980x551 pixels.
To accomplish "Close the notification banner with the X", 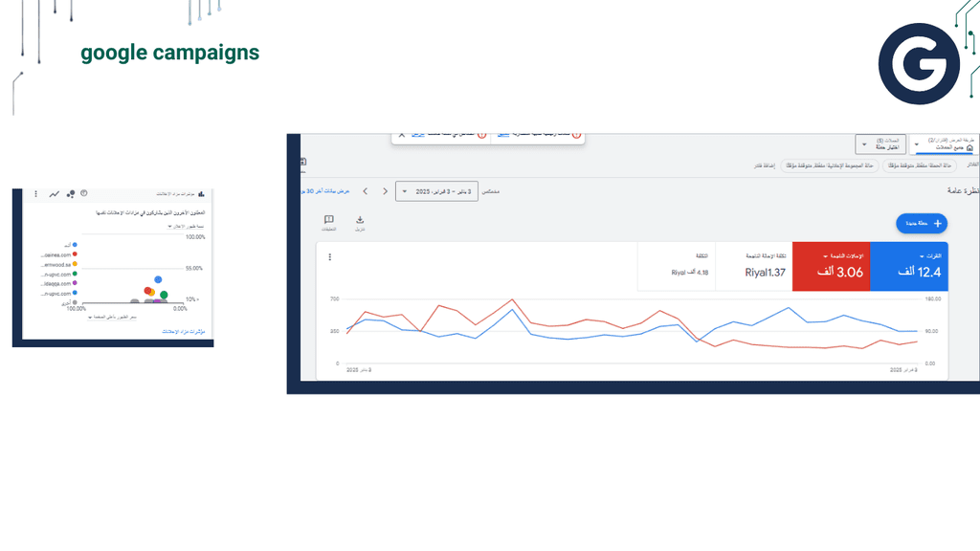I will click(x=402, y=135).
